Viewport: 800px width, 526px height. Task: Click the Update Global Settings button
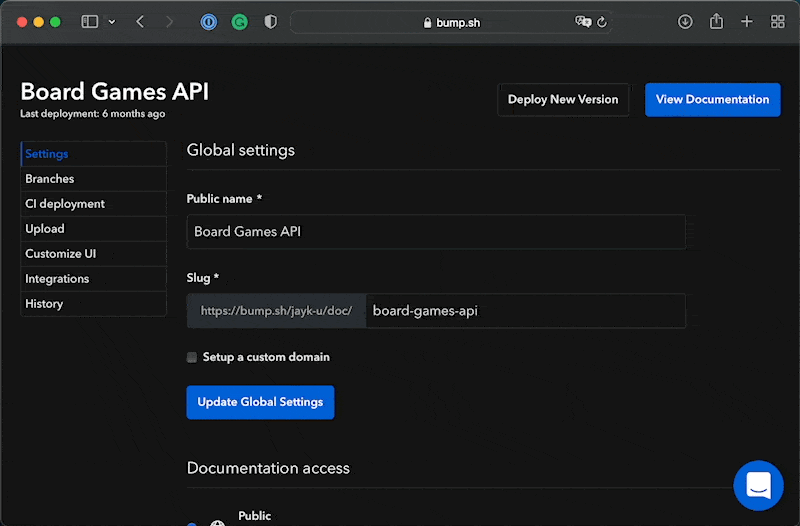[x=260, y=402]
